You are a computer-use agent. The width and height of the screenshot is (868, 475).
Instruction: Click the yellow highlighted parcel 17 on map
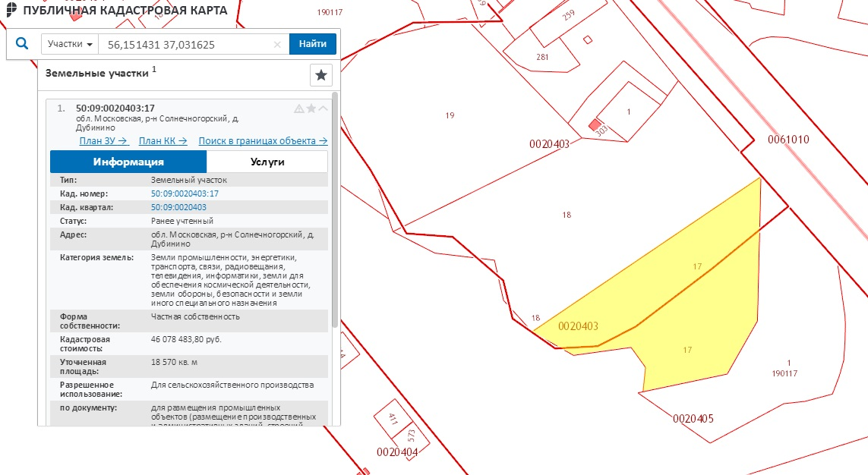pyautogui.click(x=683, y=304)
